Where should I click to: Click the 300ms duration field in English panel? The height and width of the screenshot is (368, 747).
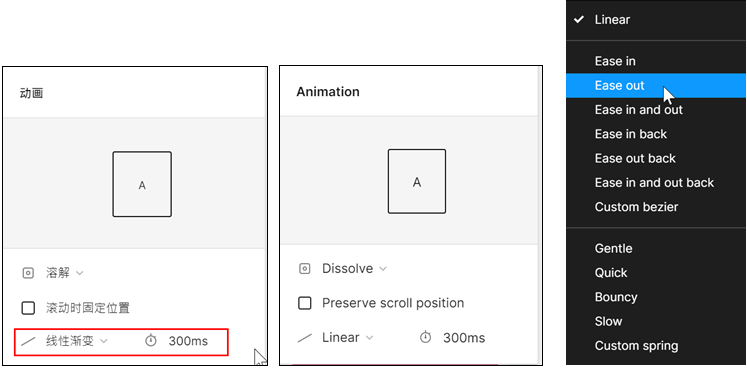[464, 338]
